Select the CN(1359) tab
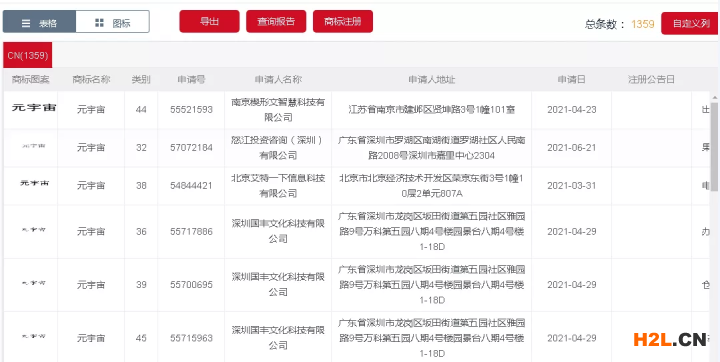The width and height of the screenshot is (720, 362). [x=28, y=56]
